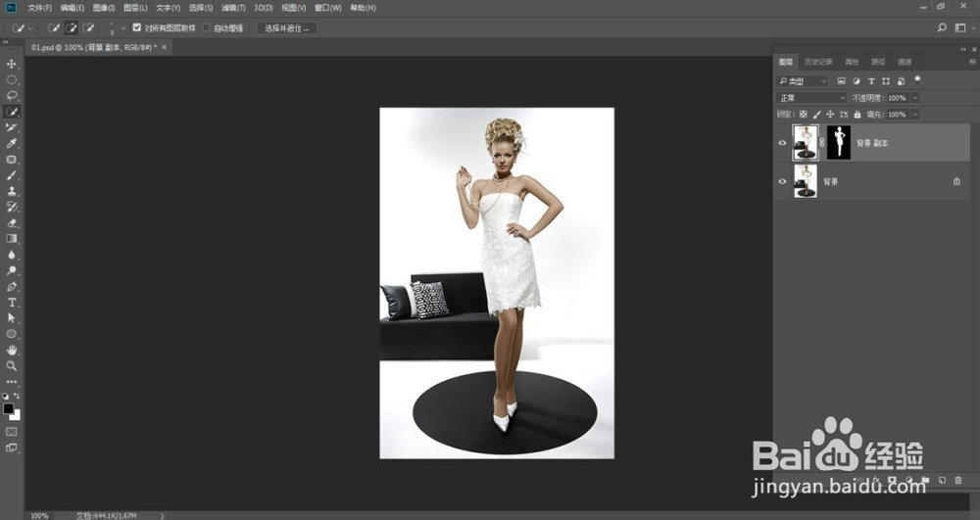This screenshot has width=980, height=520.
Task: Select the Dodge tool
Action: [x=11, y=270]
